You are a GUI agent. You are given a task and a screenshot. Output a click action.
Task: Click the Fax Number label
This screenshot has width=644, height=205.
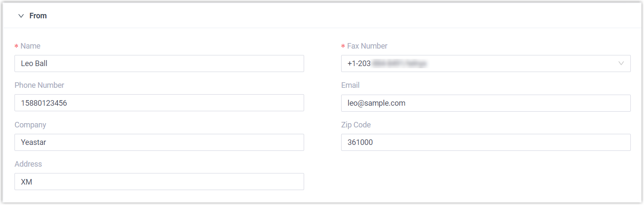click(367, 46)
